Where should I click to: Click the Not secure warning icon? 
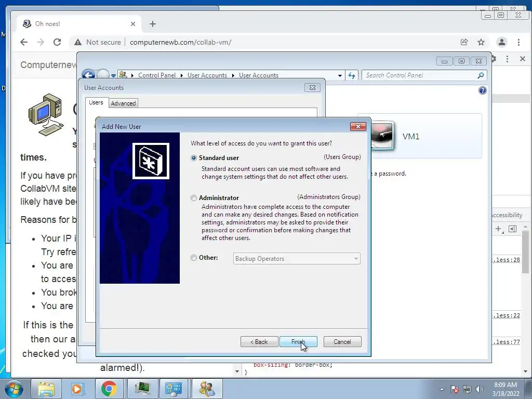(78, 42)
